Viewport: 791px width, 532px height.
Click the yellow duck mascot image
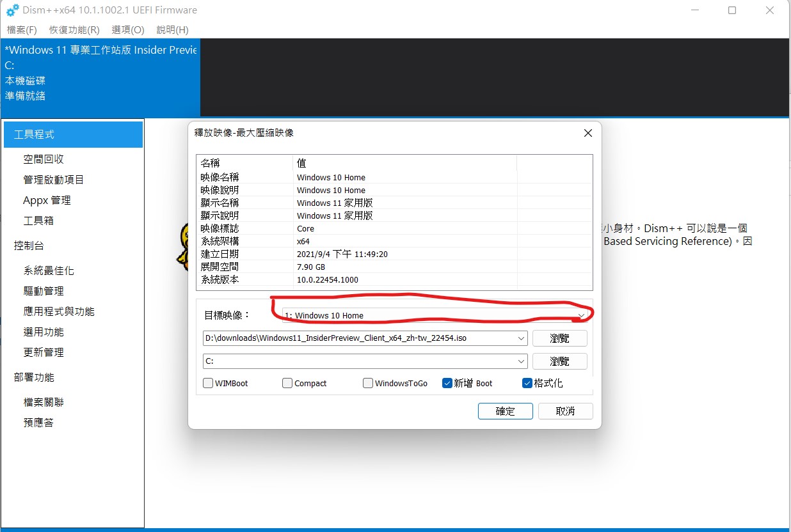[183, 246]
